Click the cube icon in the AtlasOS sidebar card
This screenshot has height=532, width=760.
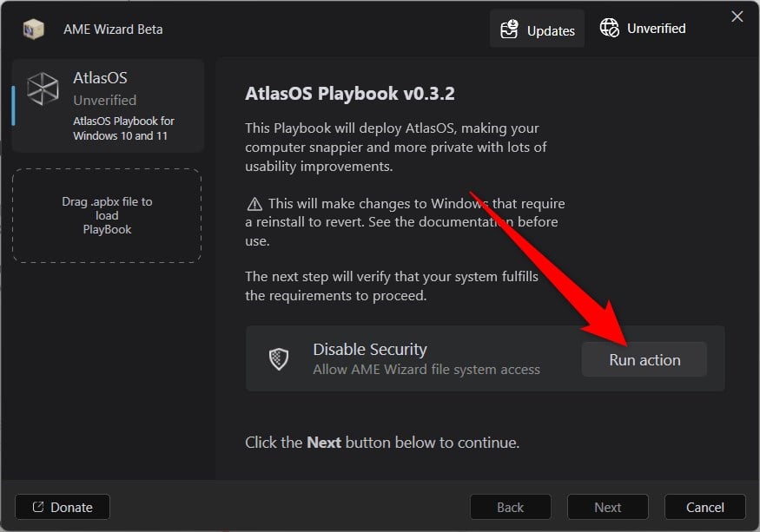[43, 90]
